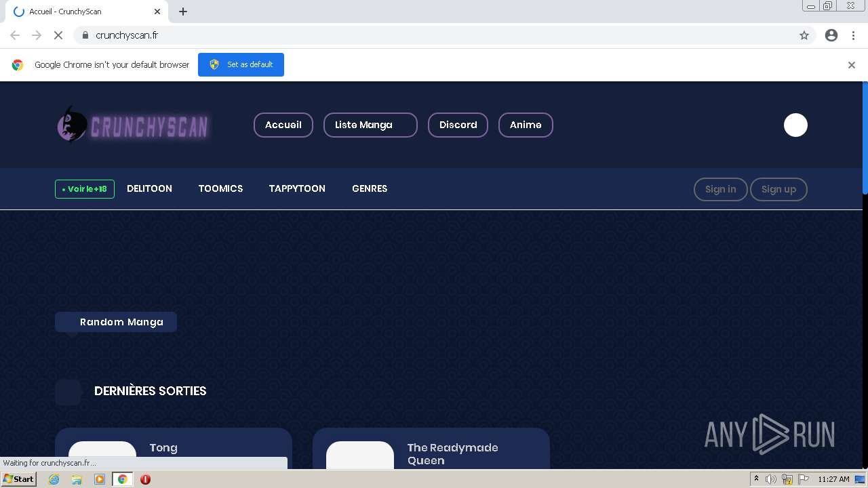Launch Internet Explorer from taskbar
This screenshot has width=868, height=488.
pyautogui.click(x=54, y=479)
